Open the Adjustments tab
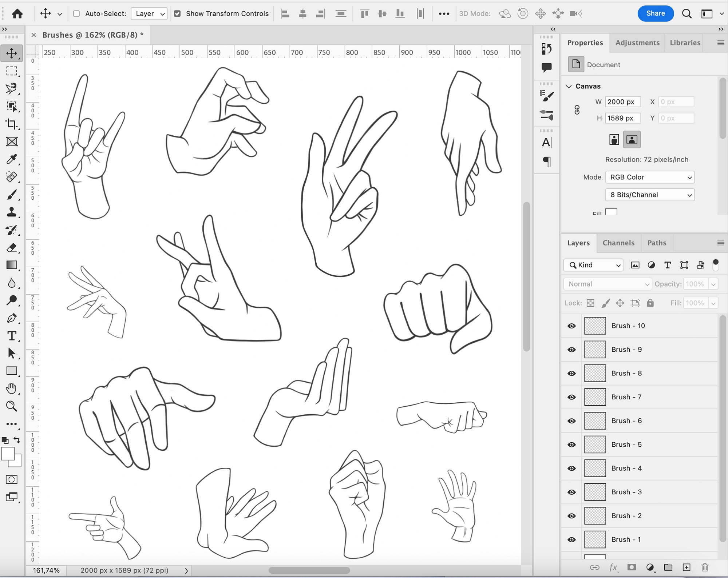 click(637, 42)
